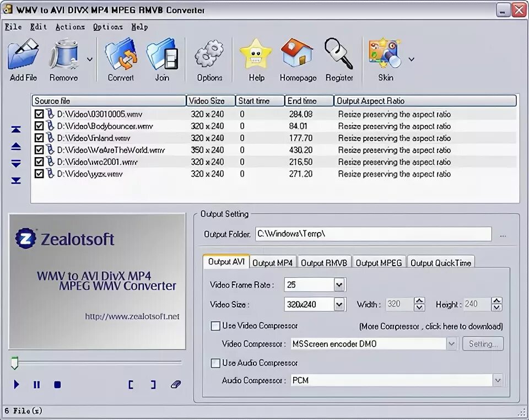Enable Use Audio Compressor checkbox
529x420 pixels.
(x=215, y=363)
